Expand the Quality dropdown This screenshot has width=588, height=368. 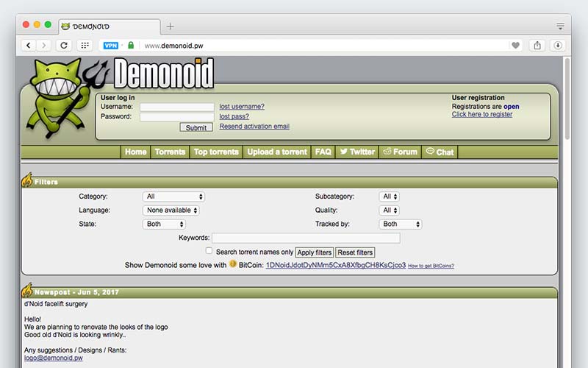click(x=390, y=210)
